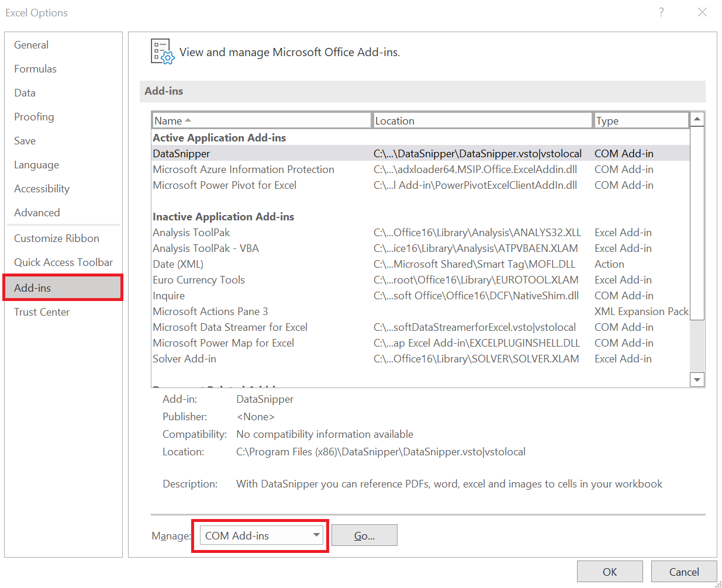Sort add-ins by Name column

point(261,120)
